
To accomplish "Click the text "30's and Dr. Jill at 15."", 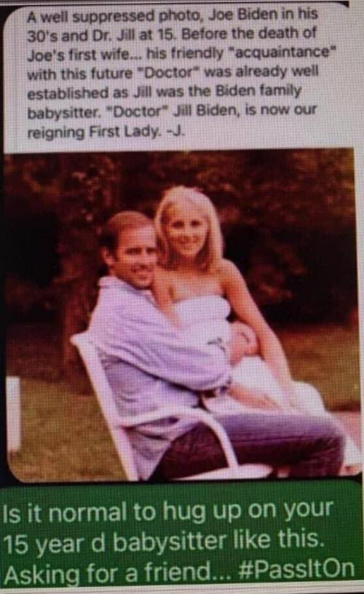I will (101, 35).
